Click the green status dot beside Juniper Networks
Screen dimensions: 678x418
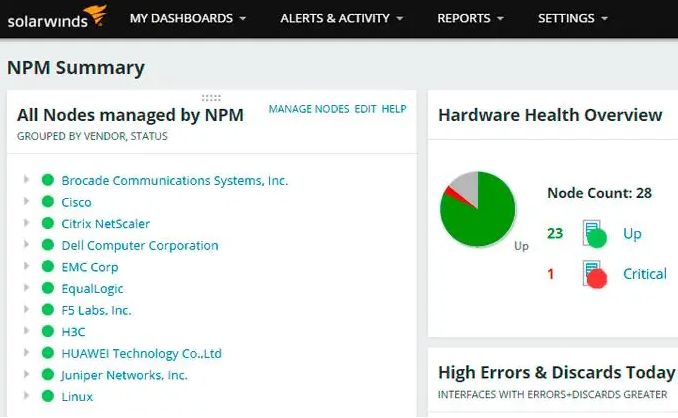(x=48, y=374)
